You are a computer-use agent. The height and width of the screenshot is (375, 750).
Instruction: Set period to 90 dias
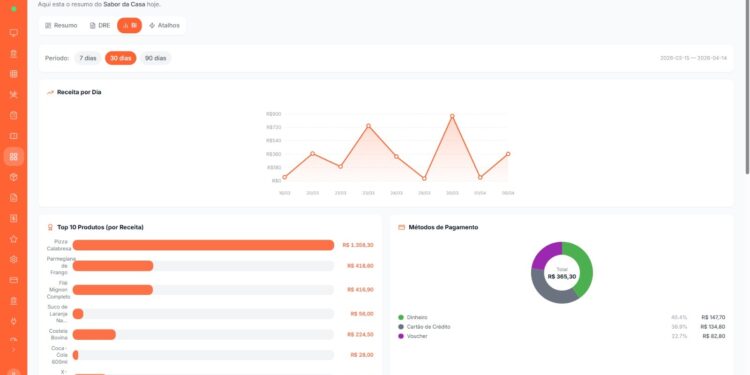[x=155, y=58]
